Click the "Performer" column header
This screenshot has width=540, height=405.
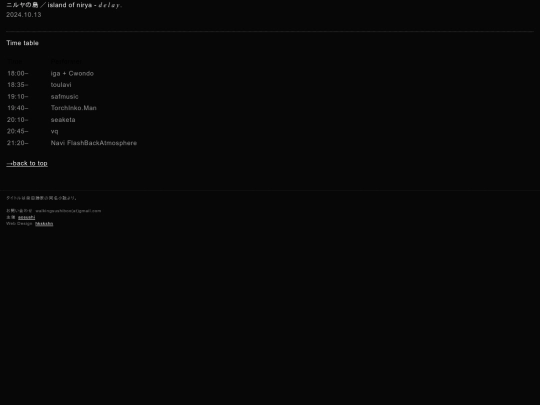pyautogui.click(x=66, y=62)
